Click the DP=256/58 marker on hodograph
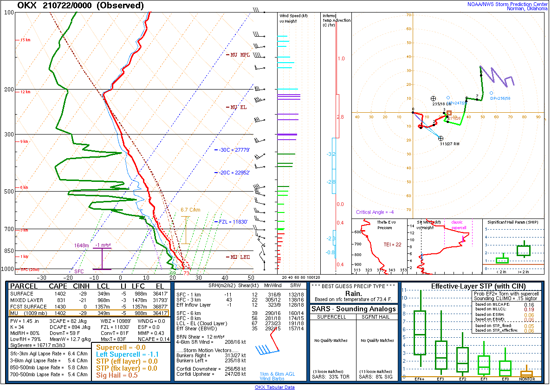This screenshot has width=551, height=392. coord(491,93)
